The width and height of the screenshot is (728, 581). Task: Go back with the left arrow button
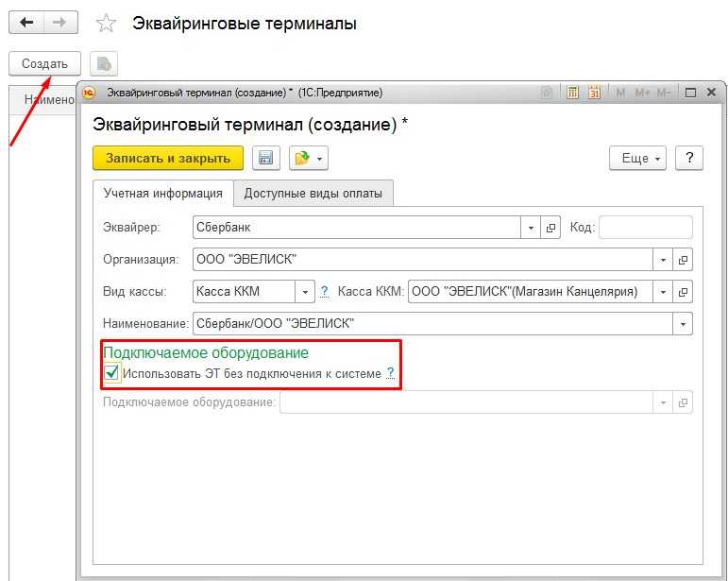coord(26,23)
